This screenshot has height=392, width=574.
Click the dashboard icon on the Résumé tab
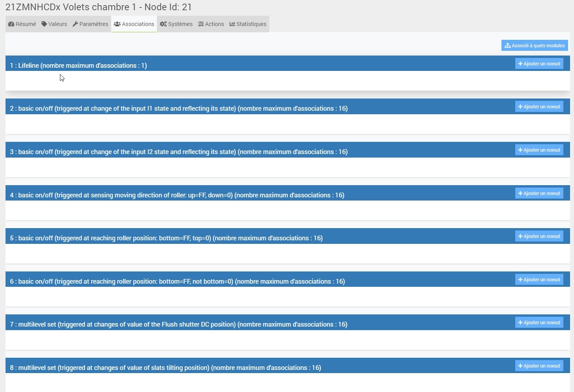coord(11,24)
